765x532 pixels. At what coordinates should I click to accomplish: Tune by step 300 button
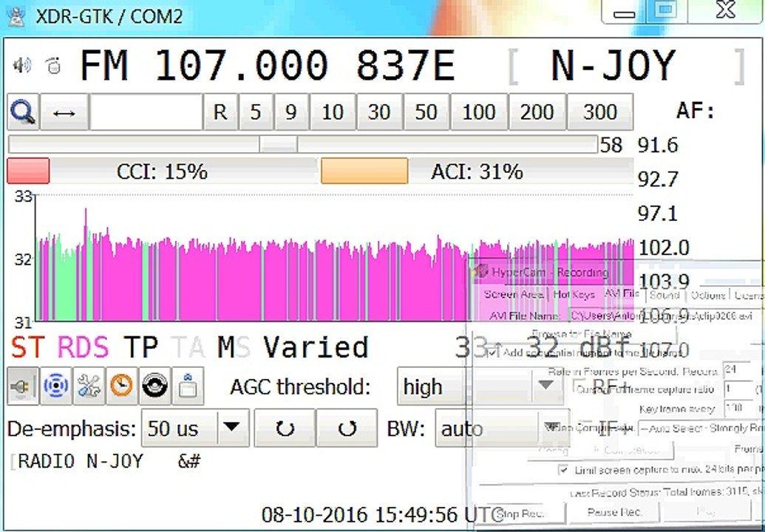600,112
